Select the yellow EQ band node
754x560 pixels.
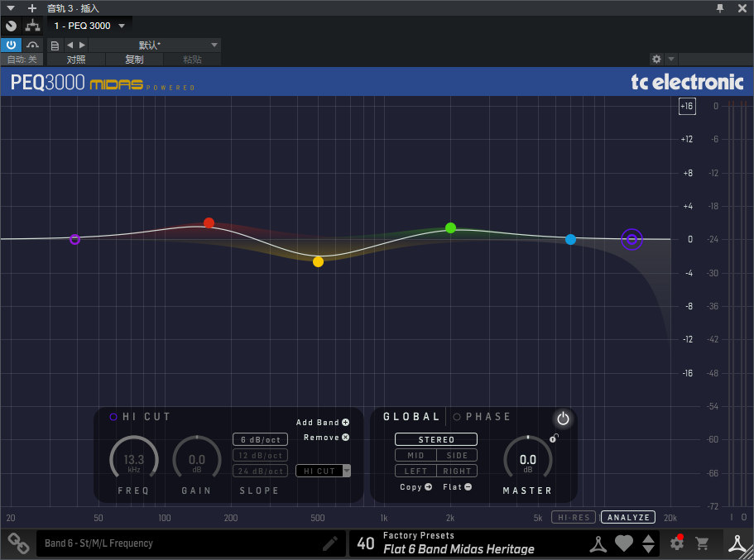pyautogui.click(x=319, y=262)
